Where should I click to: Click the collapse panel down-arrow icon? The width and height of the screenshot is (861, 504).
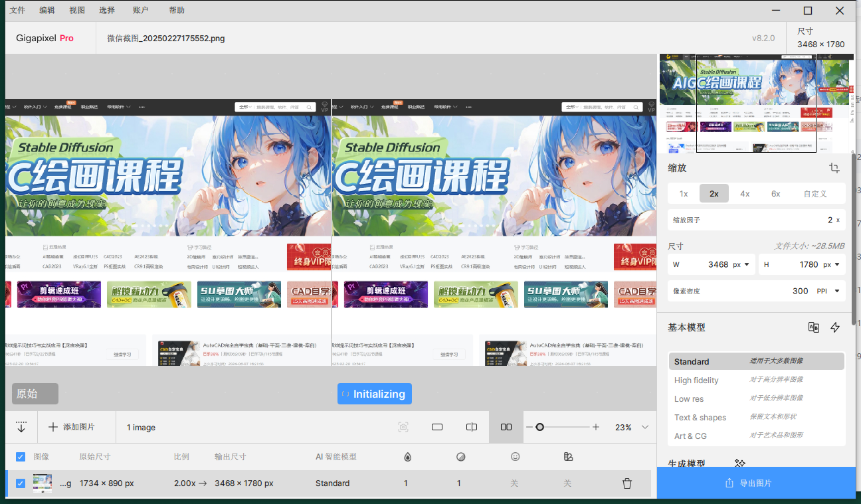coord(21,427)
